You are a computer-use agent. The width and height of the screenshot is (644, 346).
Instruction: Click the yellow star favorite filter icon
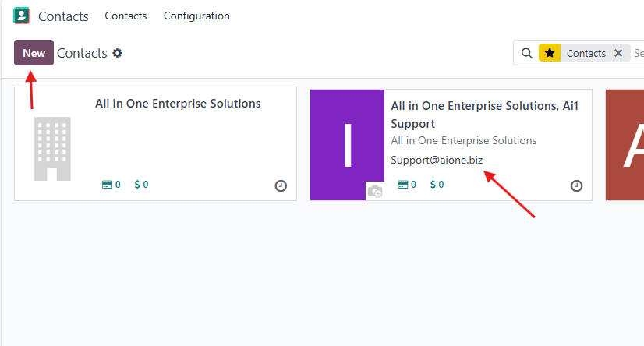tap(550, 53)
